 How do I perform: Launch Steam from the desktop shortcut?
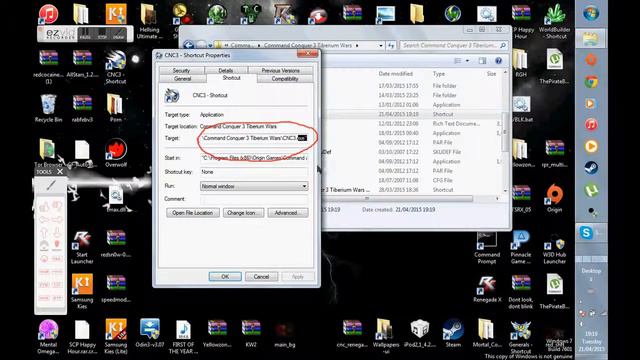pyautogui.click(x=453, y=333)
